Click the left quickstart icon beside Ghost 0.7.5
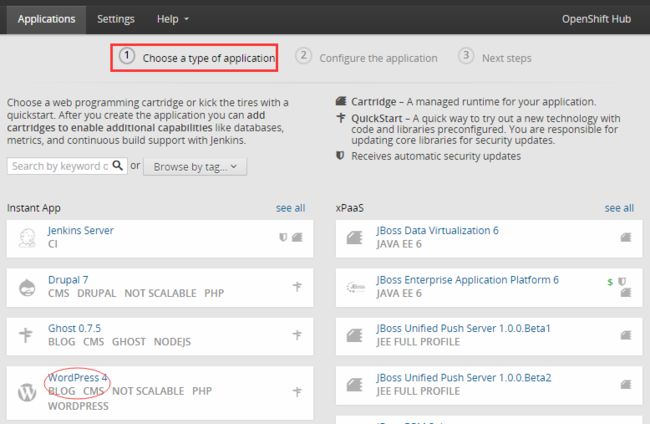The height and width of the screenshot is (424, 650). [x=26, y=335]
